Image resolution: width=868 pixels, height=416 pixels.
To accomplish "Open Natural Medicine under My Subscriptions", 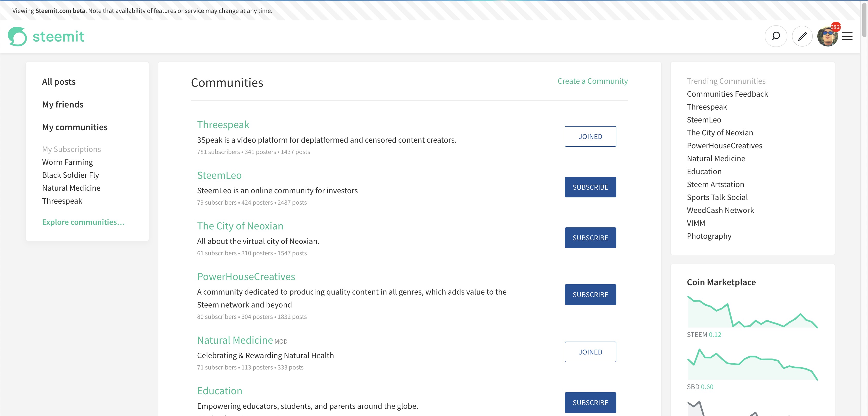I will [71, 188].
